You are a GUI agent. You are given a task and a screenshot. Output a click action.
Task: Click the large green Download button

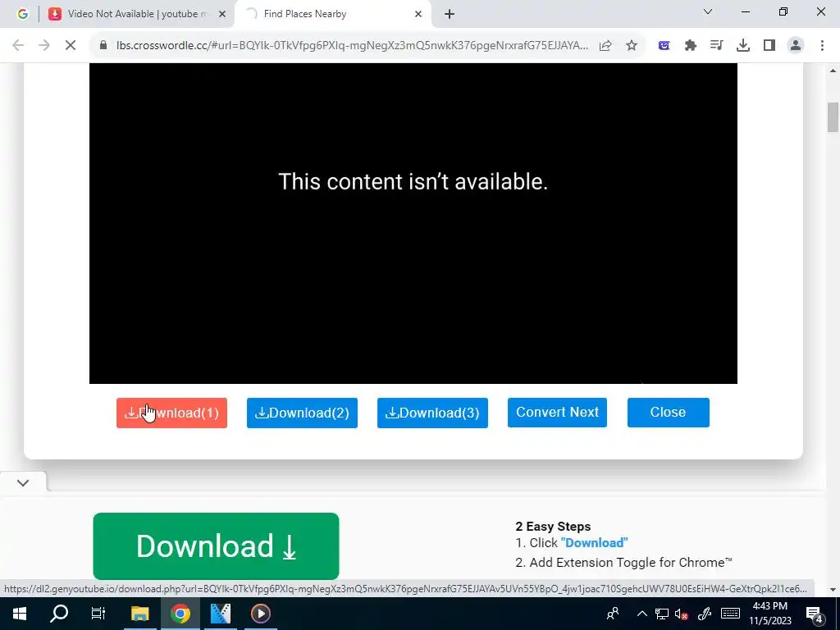(x=216, y=546)
